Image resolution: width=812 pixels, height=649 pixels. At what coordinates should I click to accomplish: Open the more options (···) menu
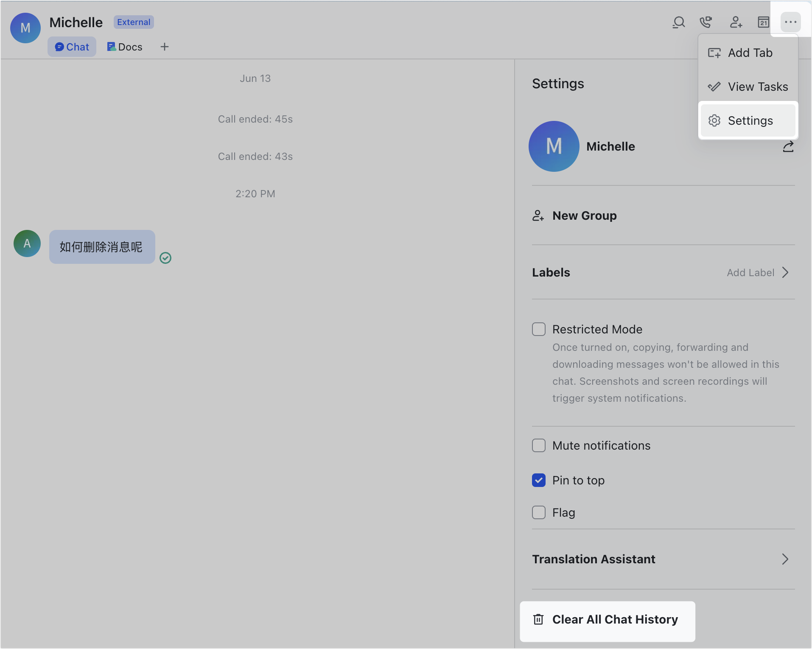791,22
